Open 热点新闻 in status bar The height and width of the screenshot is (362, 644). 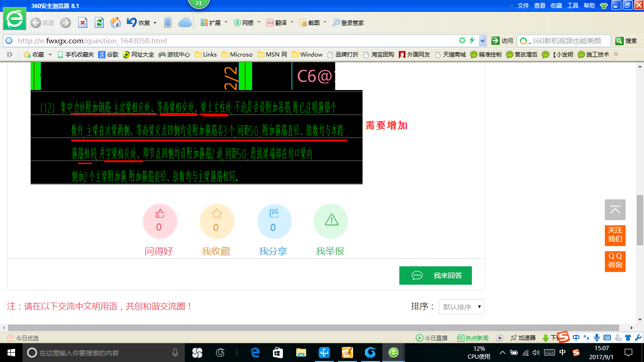coord(473,338)
